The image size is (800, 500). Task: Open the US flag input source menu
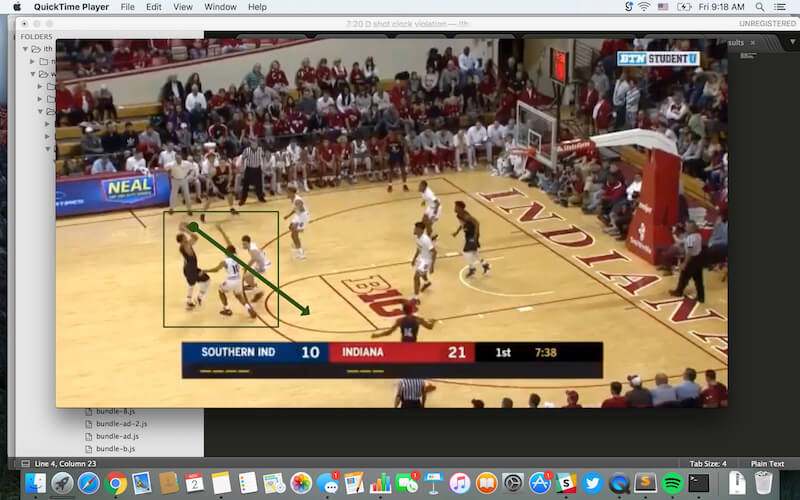663,7
